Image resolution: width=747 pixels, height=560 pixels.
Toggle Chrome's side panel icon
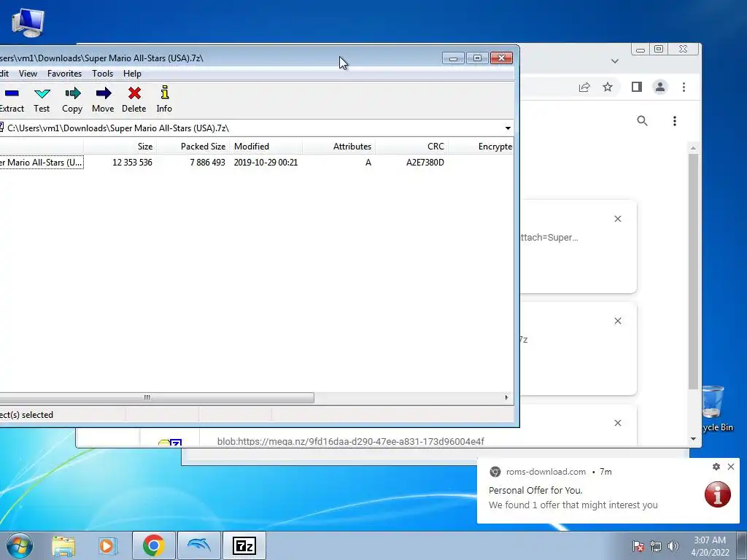coord(636,87)
